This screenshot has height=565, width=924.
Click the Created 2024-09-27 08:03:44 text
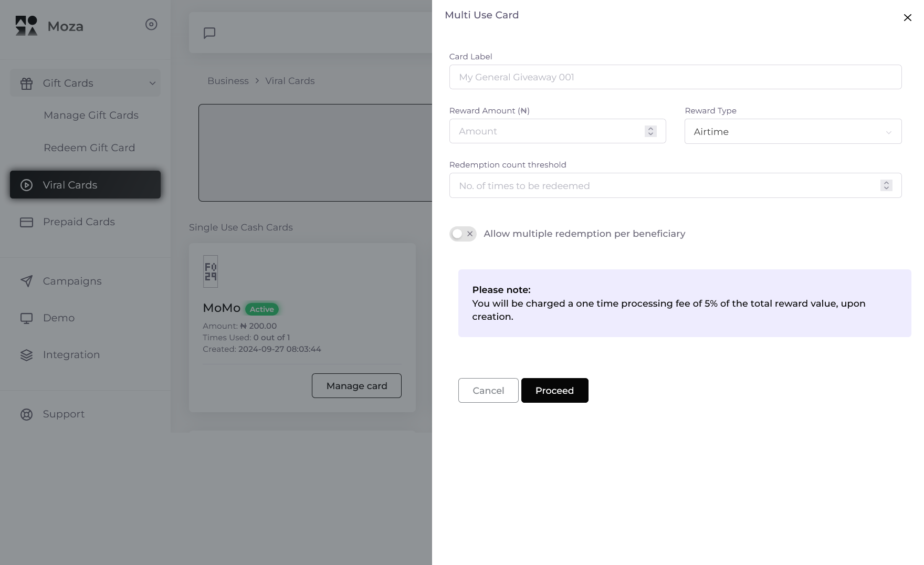click(x=262, y=349)
